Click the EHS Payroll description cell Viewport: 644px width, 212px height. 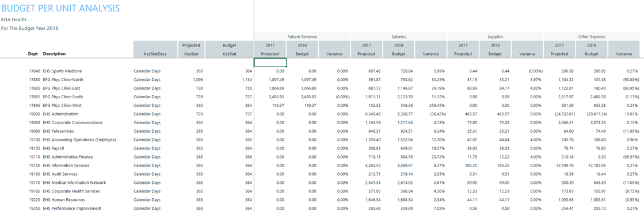pyautogui.click(x=54, y=148)
